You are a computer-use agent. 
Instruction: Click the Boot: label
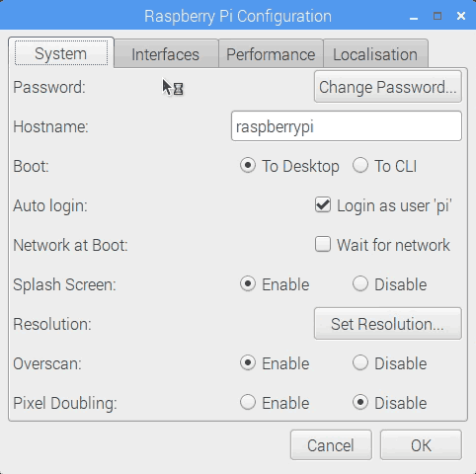point(31,166)
